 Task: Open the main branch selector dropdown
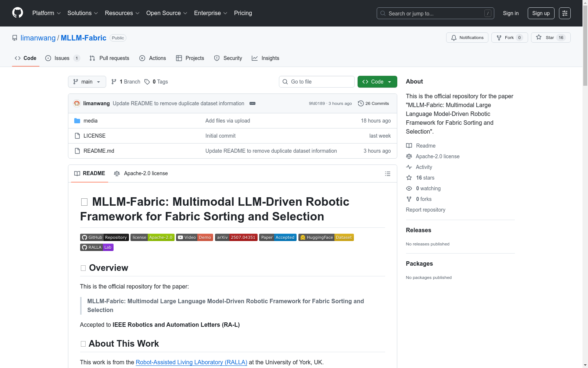click(87, 82)
